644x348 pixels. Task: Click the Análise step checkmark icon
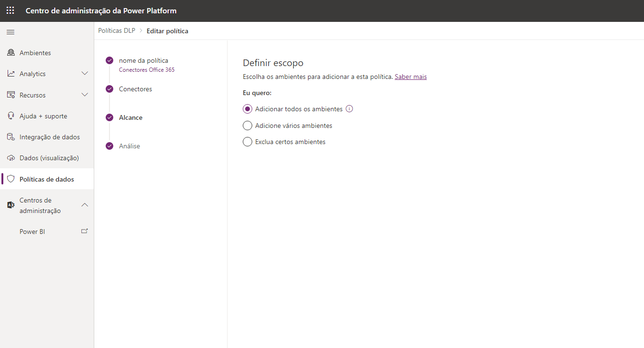click(x=109, y=146)
